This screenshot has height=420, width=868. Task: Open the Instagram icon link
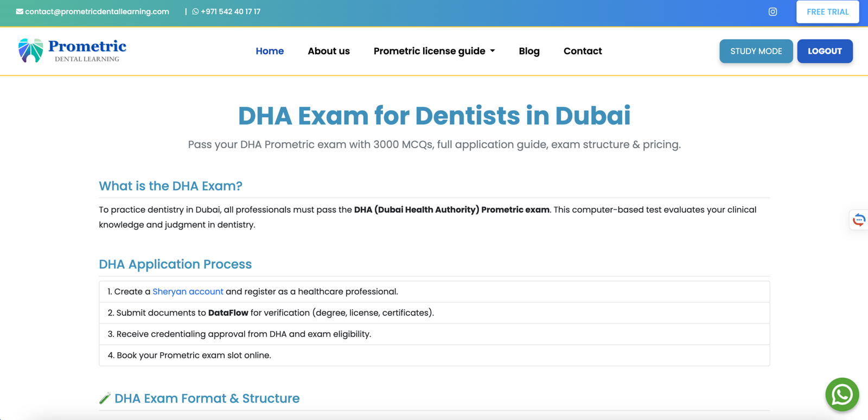(773, 11)
